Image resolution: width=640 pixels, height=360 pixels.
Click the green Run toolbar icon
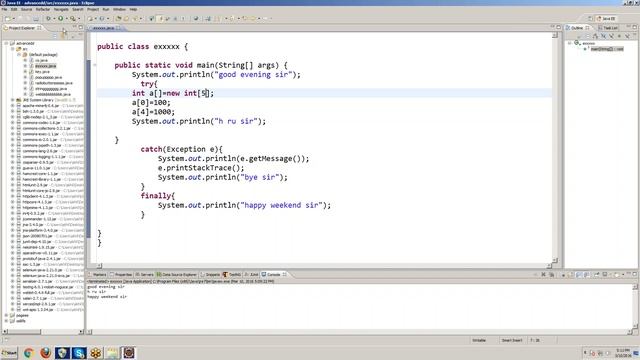tap(60, 18)
